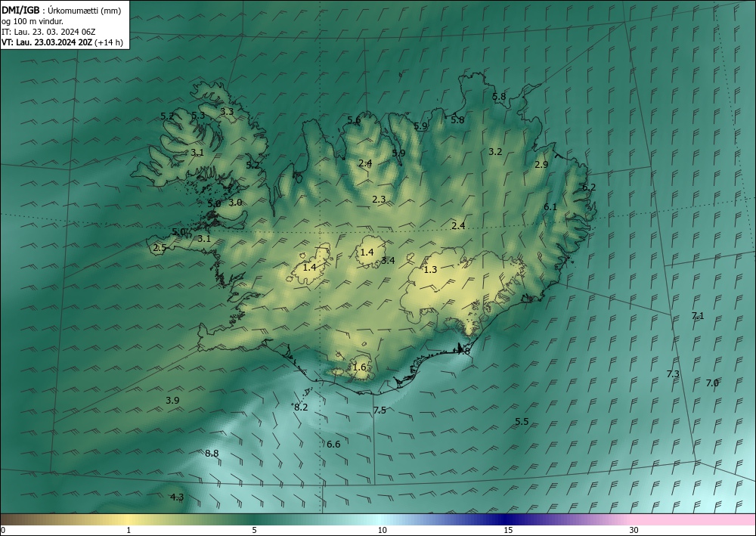
Task: Click the "5.5" value southeast of Iceland
Action: point(522,422)
